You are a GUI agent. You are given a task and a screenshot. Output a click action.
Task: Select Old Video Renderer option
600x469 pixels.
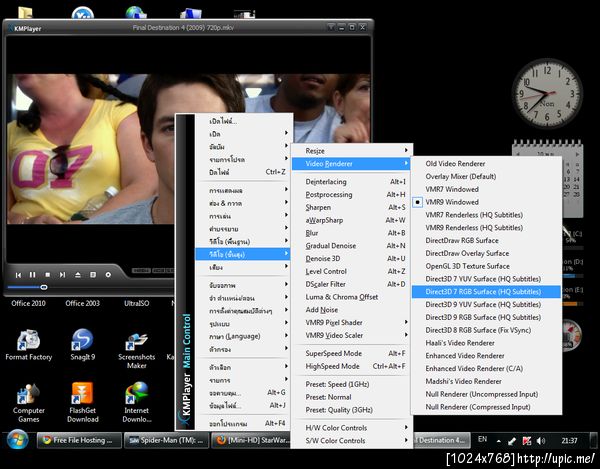click(x=486, y=163)
